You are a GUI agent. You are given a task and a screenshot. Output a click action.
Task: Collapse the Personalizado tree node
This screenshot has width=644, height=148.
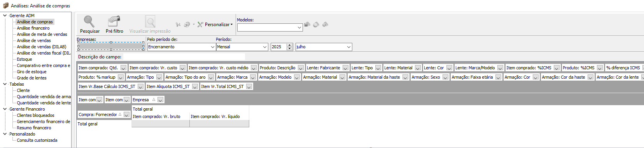point(5,134)
